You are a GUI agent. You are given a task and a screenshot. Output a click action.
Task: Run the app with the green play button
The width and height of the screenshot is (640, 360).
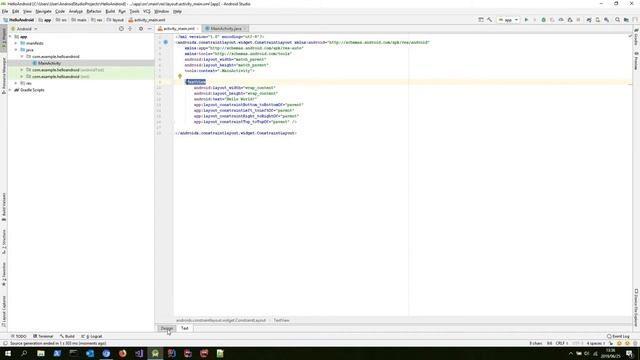coord(526,20)
